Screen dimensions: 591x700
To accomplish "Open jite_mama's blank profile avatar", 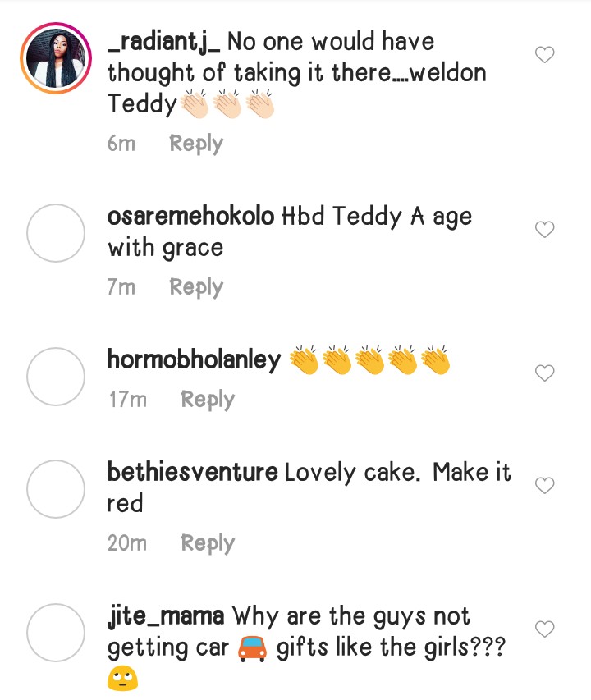I will [56, 633].
